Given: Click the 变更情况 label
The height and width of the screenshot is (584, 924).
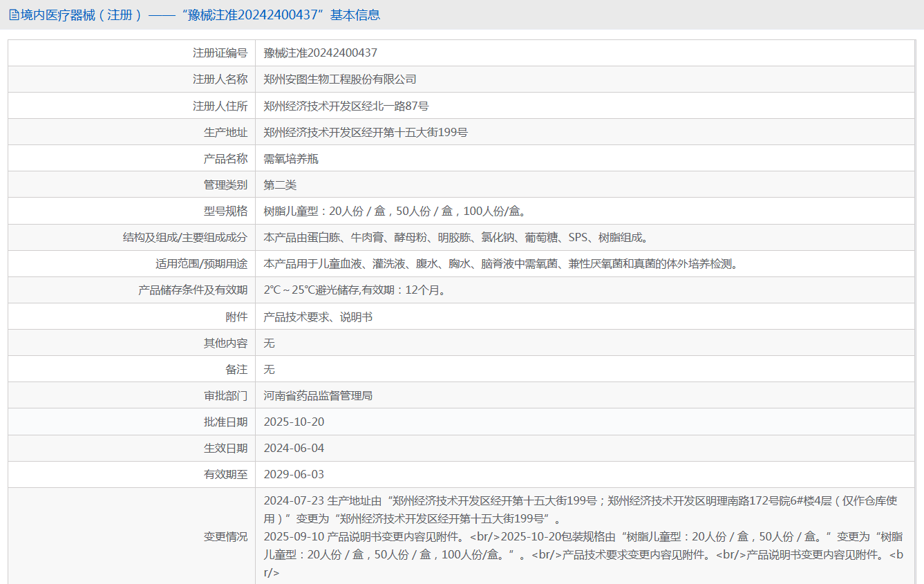Looking at the screenshot, I should [x=225, y=536].
